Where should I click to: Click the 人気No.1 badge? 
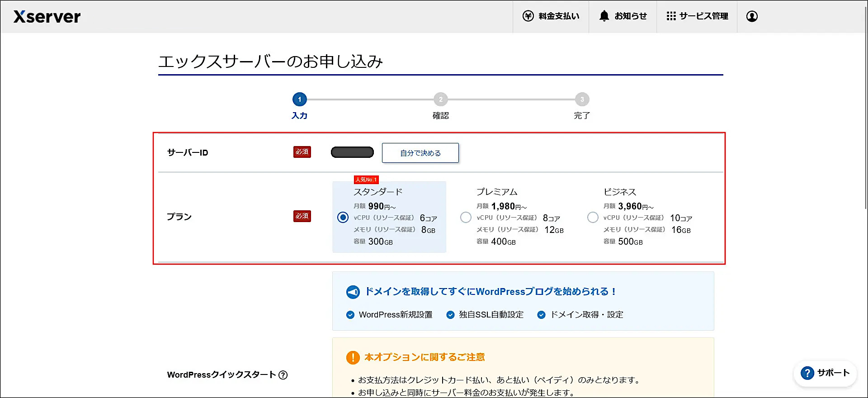pyautogui.click(x=366, y=180)
